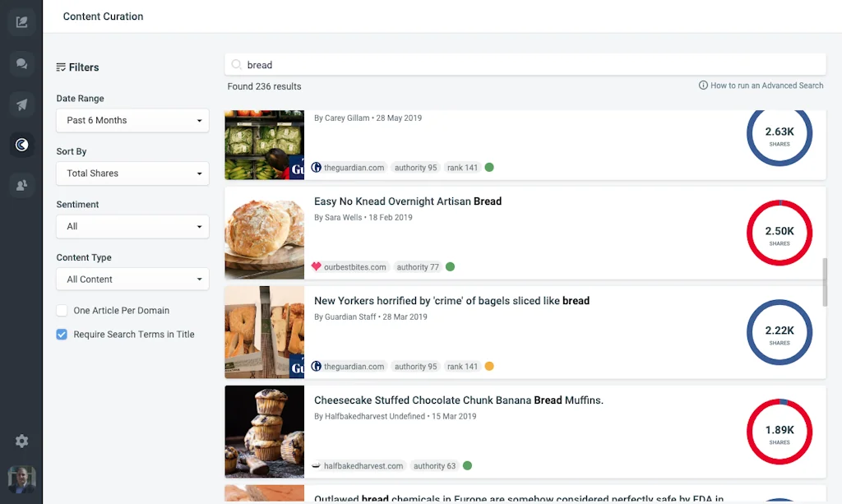Select the Publish paper plane icon
The width and height of the screenshot is (842, 504).
21,104
